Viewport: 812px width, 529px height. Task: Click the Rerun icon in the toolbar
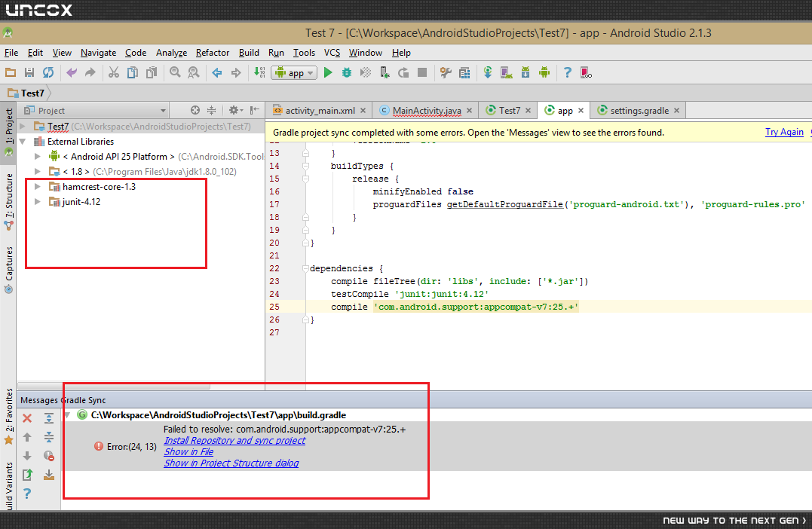[403, 72]
